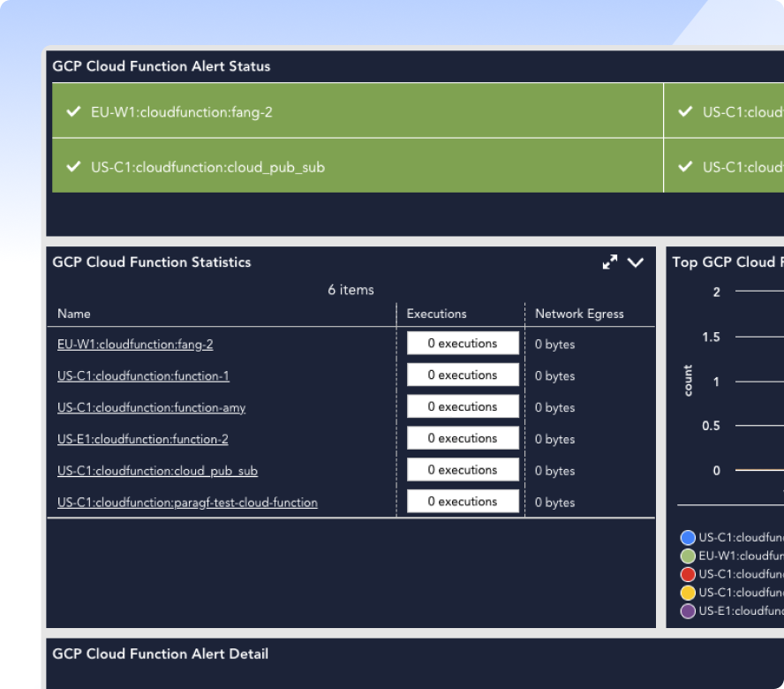The width and height of the screenshot is (784, 689).
Task: Click the 0 bytes value for function-amy
Action: [x=555, y=408]
